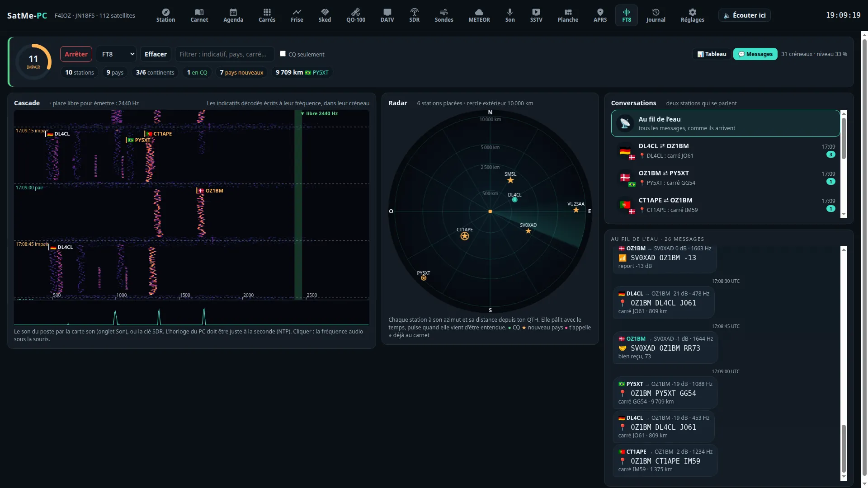Image resolution: width=868 pixels, height=488 pixels.
Task: Click the libre 2440 Hz marker
Action: [319, 113]
